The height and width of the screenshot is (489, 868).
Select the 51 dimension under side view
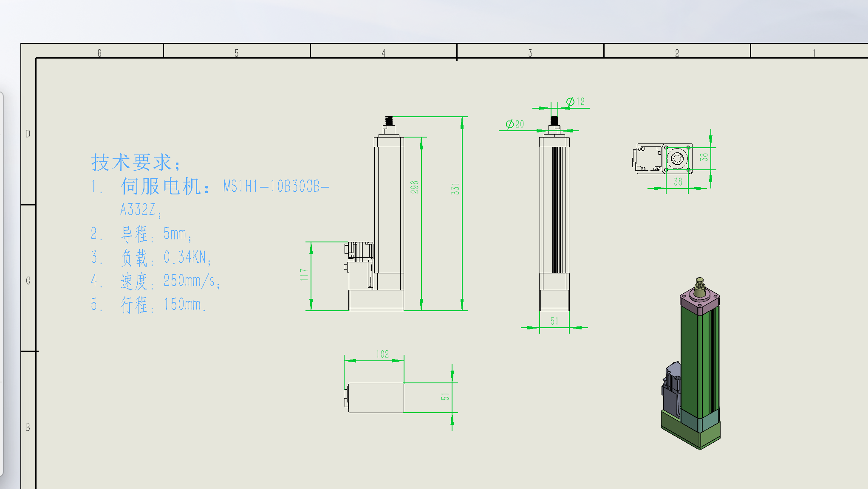coord(554,321)
